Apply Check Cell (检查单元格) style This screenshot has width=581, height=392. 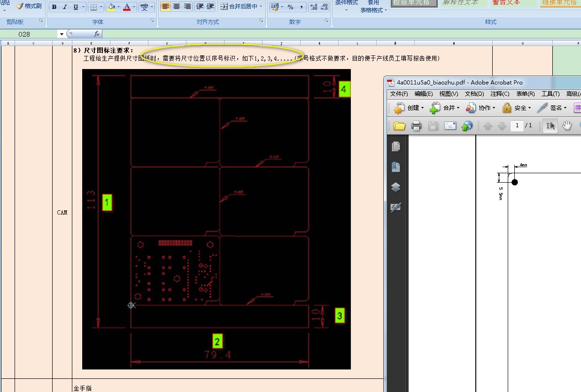tap(414, 3)
